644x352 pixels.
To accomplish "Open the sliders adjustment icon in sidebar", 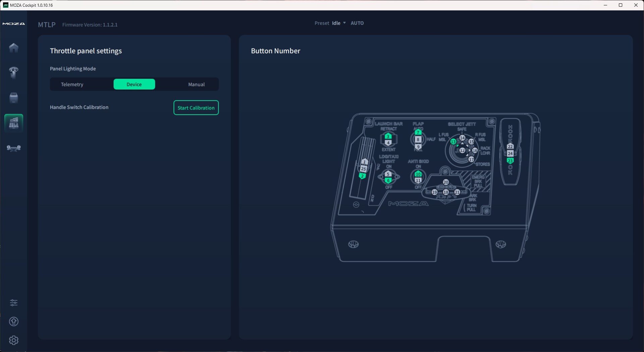I will pos(14,303).
